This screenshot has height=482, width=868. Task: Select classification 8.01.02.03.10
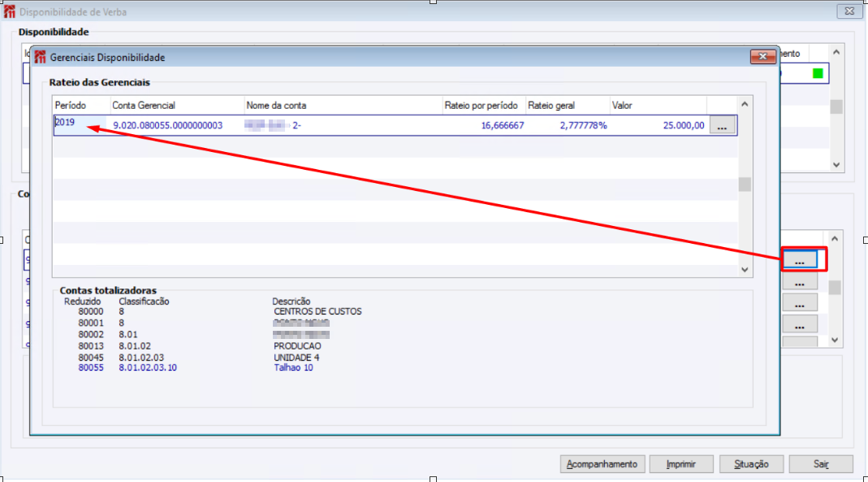click(x=148, y=367)
